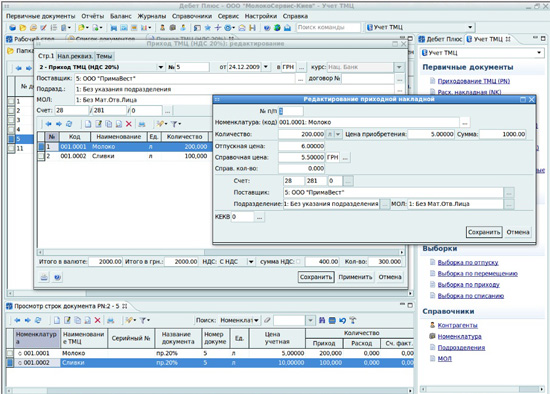The width and height of the screenshot is (550, 394).
Task: Open Поиск Номенклат dropdown
Action: click(256, 320)
